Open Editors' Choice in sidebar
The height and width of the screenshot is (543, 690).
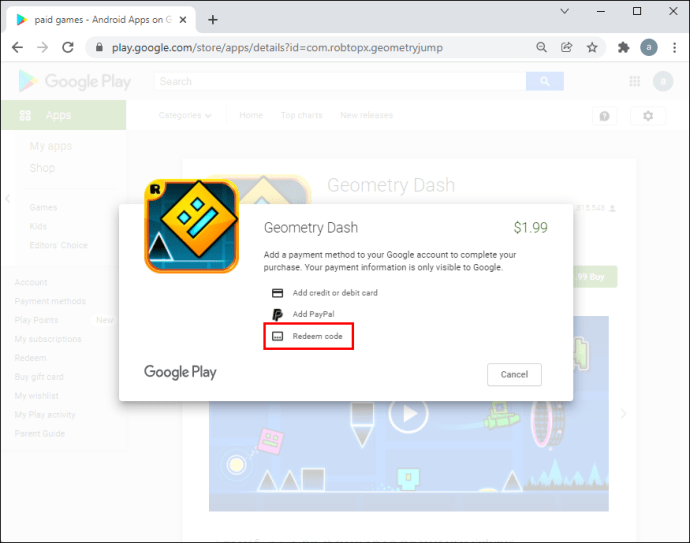point(59,245)
